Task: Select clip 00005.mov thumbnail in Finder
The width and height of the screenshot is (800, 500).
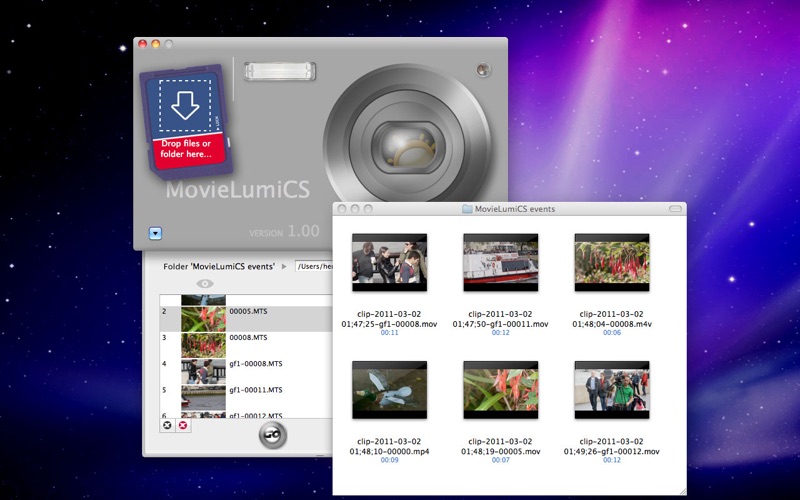Action: [x=501, y=390]
